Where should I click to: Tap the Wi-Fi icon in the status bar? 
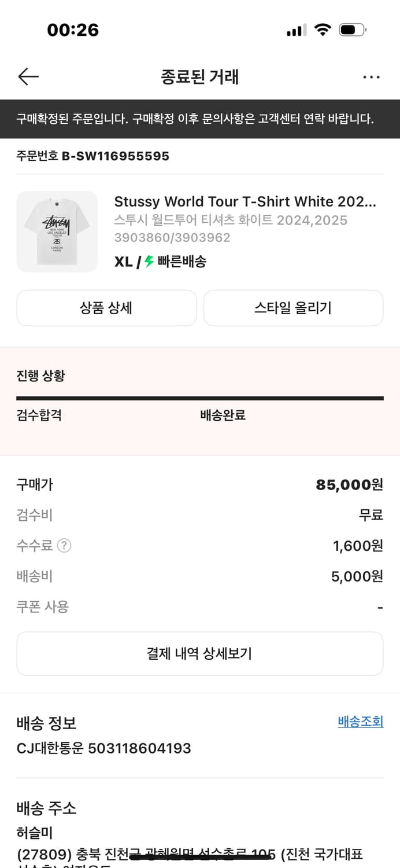[324, 30]
